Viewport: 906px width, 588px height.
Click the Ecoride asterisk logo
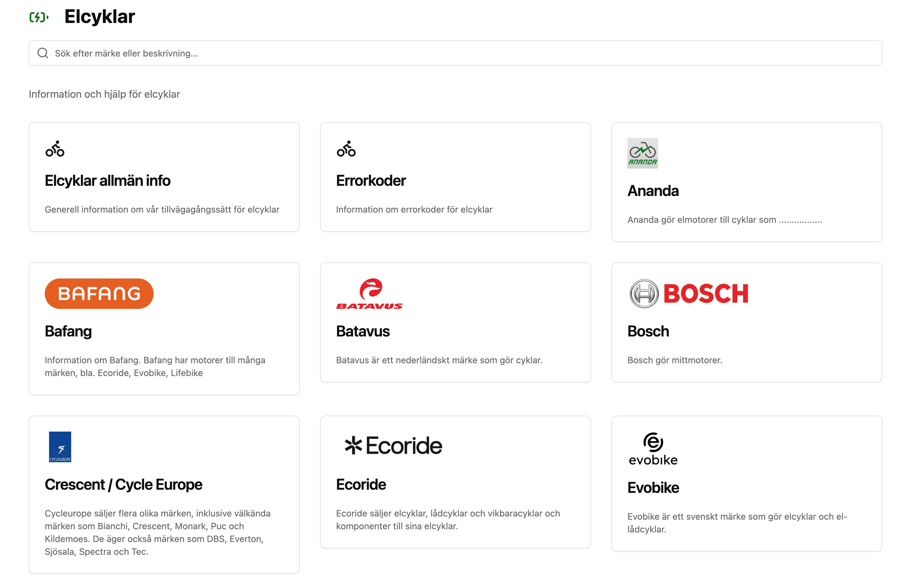tap(393, 445)
